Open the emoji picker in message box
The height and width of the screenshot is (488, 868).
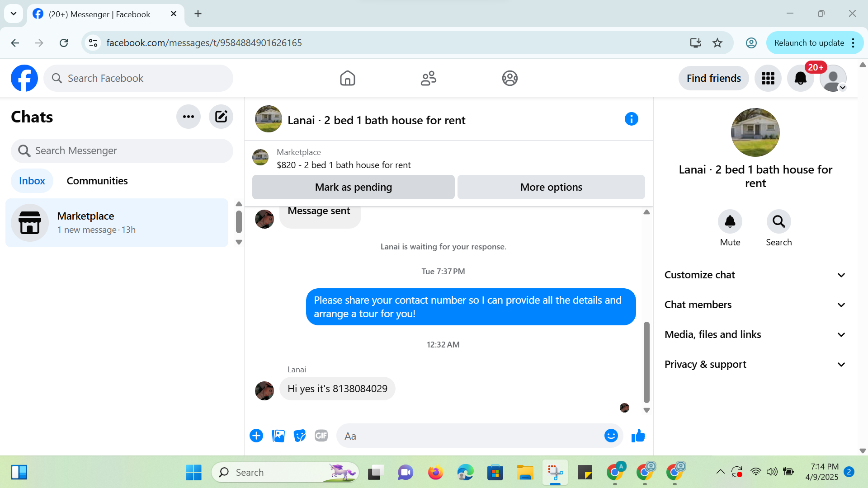611,436
